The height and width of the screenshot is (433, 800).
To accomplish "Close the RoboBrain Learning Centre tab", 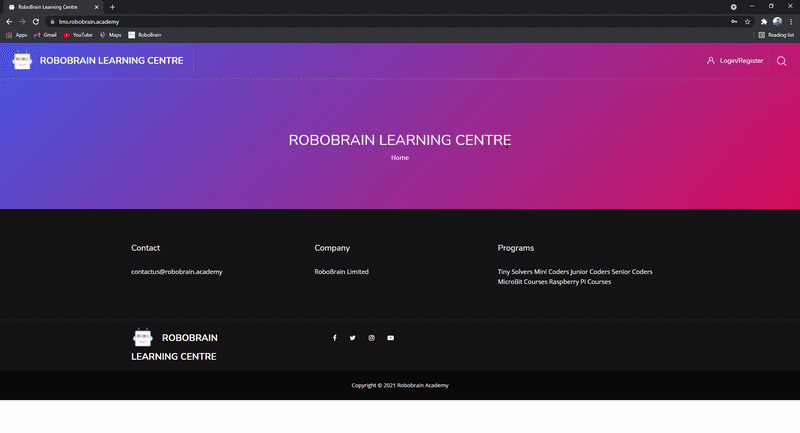I will point(96,7).
